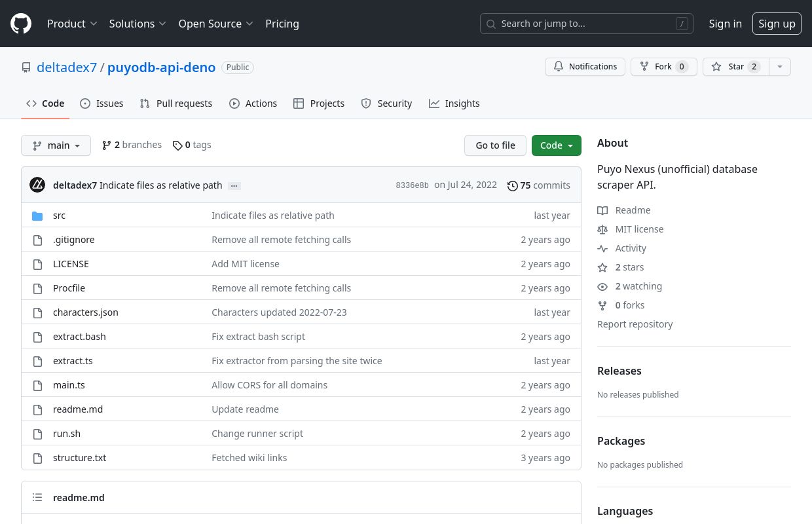Star the repository
The image size is (812, 524).
click(735, 67)
